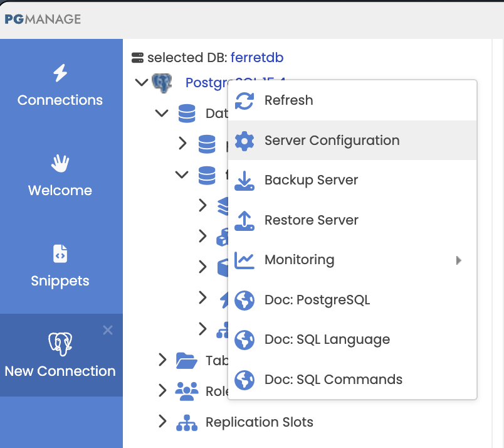Click the New Connection elephant icon
The width and height of the screenshot is (504, 448).
tap(60, 343)
